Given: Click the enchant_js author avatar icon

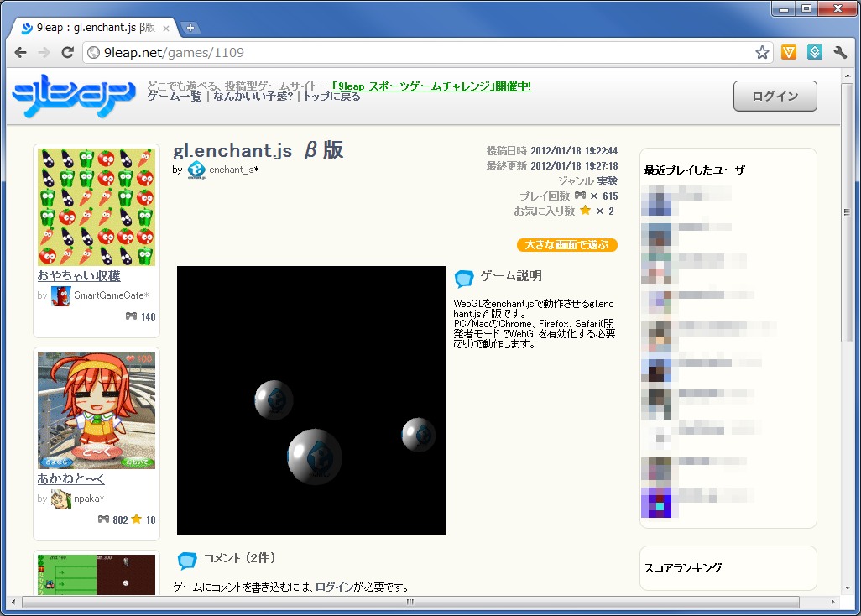Looking at the screenshot, I should (196, 170).
